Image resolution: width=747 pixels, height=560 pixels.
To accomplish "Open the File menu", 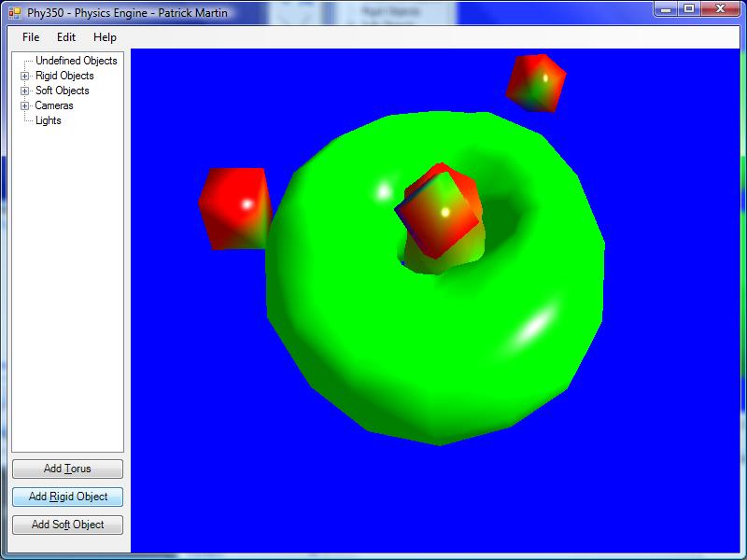I will tap(31, 37).
